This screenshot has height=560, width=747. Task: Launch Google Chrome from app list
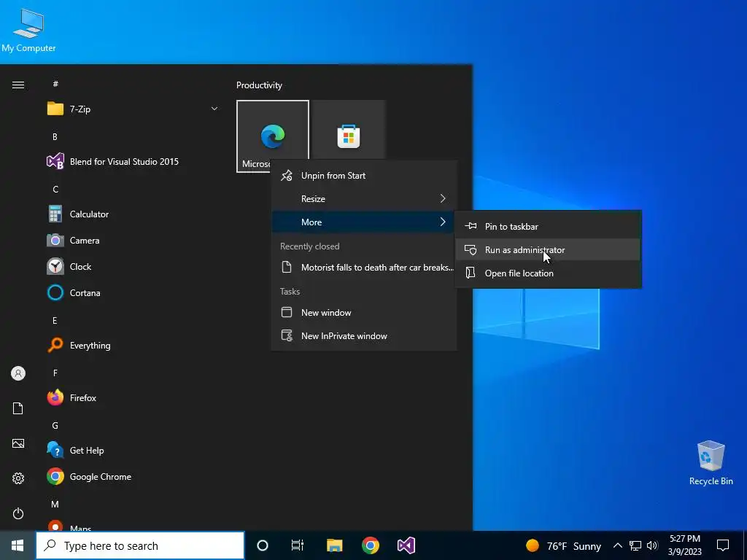[133, 477]
